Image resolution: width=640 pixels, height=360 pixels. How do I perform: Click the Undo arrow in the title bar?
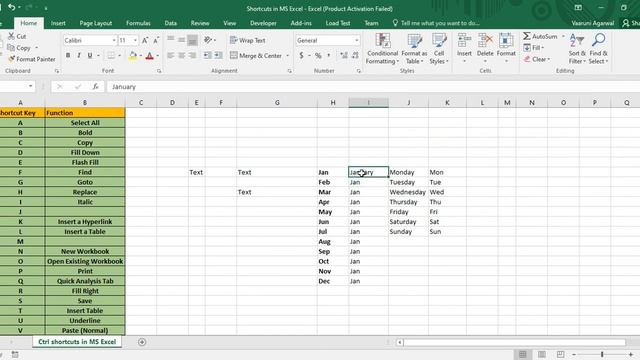(x=11, y=7)
